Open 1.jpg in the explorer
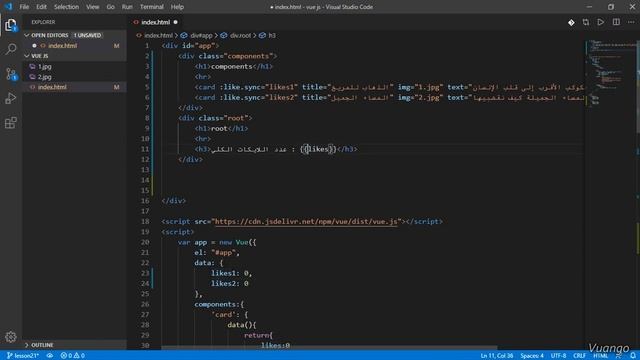Image resolution: width=640 pixels, height=360 pixels. (x=44, y=67)
